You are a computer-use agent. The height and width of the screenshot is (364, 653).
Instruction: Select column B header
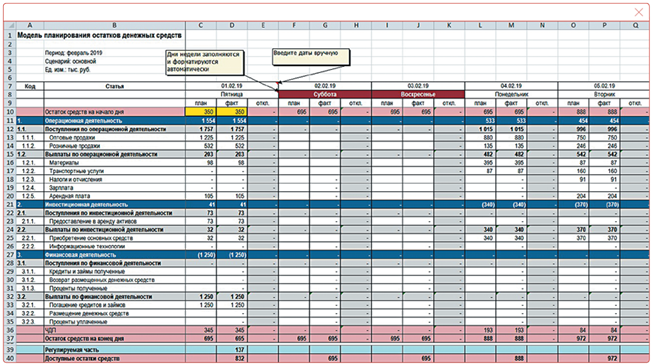[x=115, y=25]
